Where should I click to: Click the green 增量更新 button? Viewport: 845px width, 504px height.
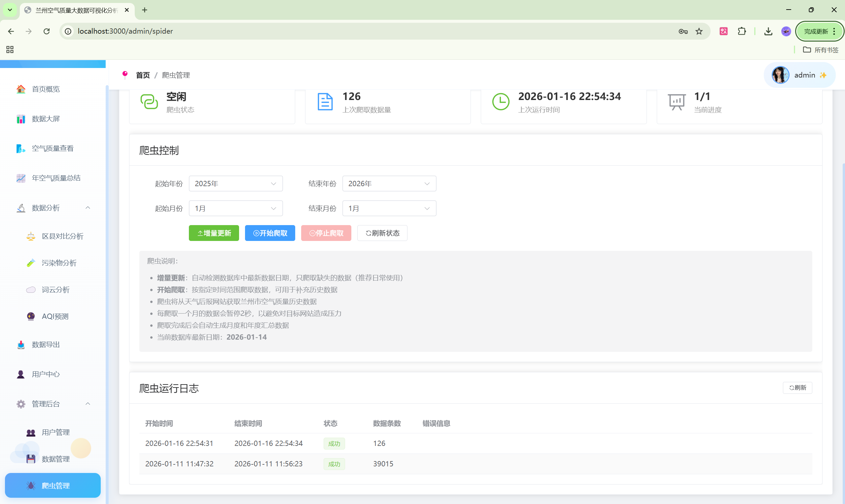click(x=214, y=233)
